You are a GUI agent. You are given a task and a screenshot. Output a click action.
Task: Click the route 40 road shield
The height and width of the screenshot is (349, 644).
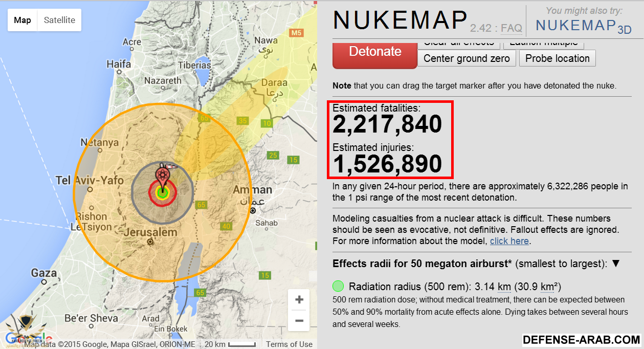(x=226, y=226)
